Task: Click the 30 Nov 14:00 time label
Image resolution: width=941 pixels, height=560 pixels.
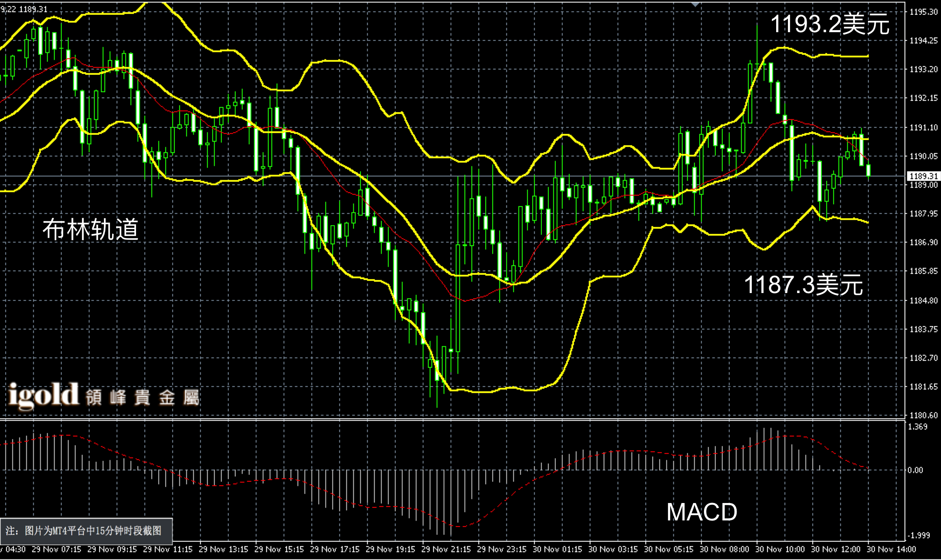Action: point(891,550)
